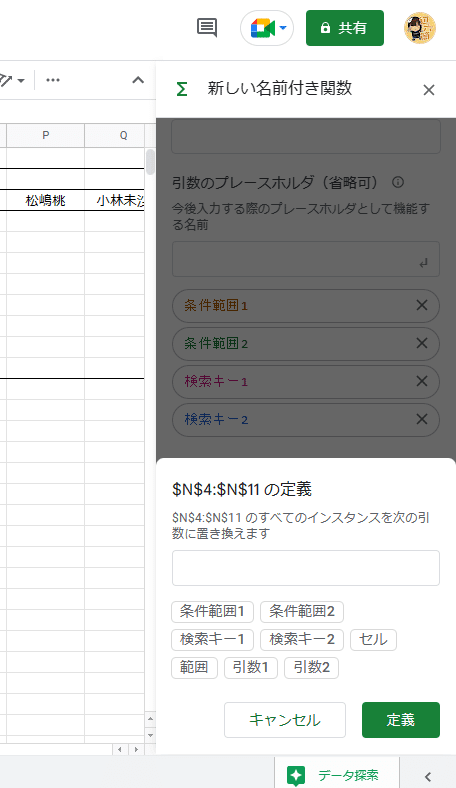Select the 引数2 suggestion chip

click(312, 668)
